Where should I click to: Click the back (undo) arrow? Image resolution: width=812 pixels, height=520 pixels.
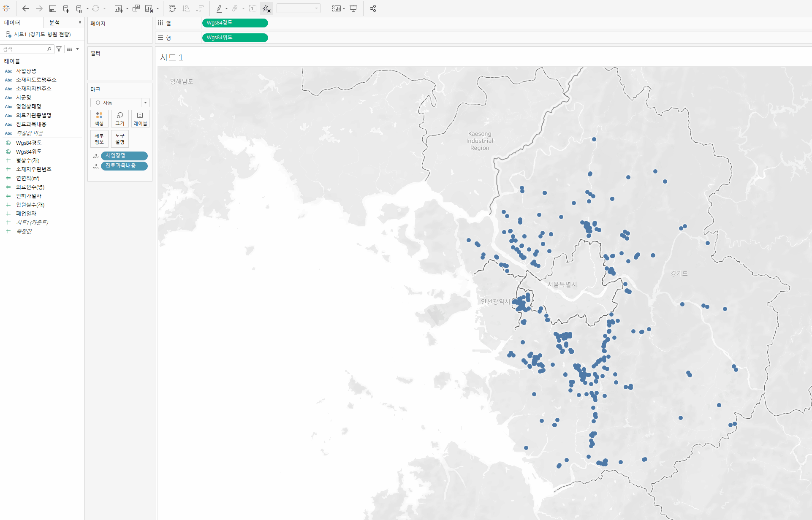(x=26, y=8)
